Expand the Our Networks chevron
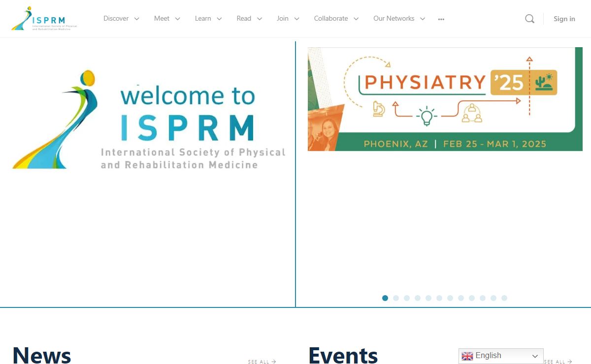This screenshot has height=364, width=591. (423, 19)
